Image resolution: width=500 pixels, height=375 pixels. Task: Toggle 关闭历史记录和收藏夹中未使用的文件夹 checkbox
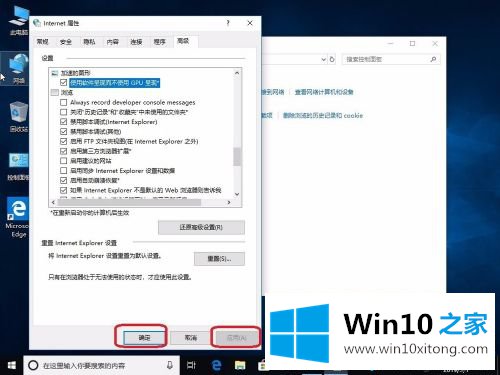tap(63, 112)
